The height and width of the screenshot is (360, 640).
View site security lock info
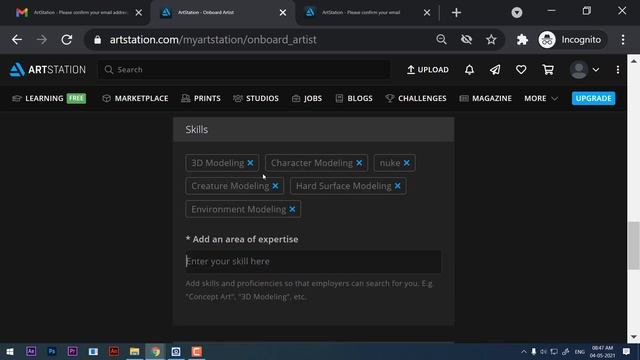tap(97, 40)
